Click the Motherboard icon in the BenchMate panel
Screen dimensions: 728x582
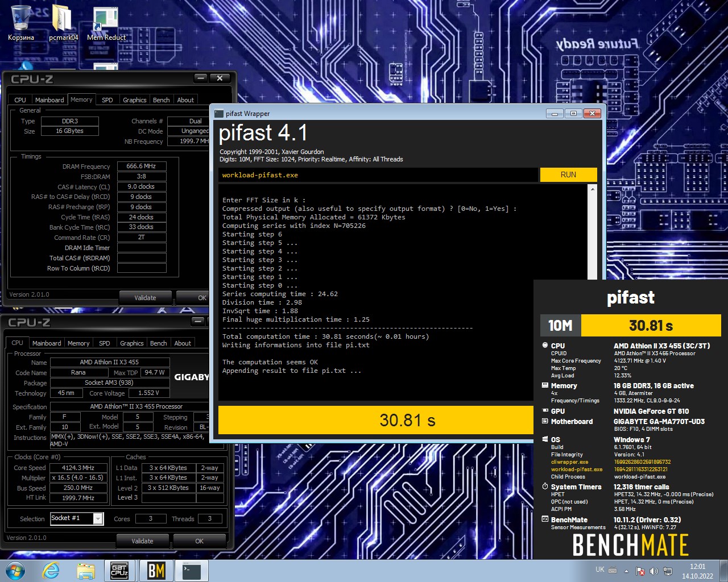point(545,421)
